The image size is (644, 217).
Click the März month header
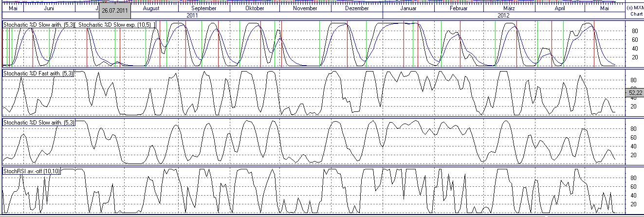click(510, 8)
